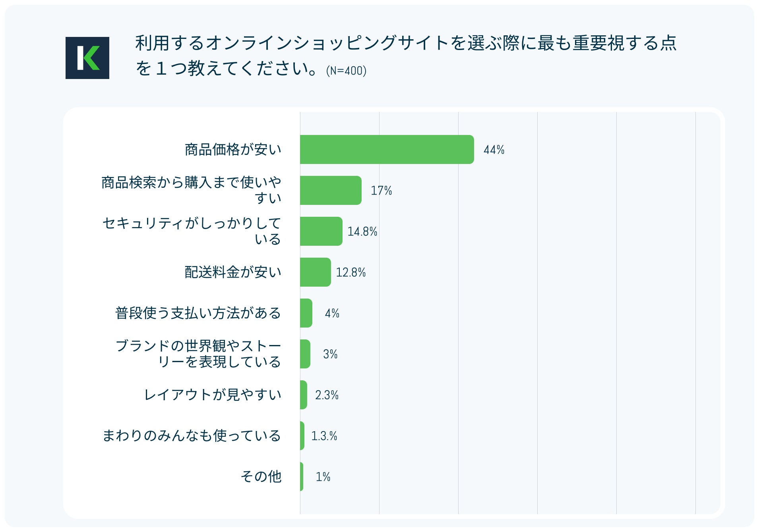Select the 44% bar for 商品価格が安い
Viewport: 759px width, 532px height.
coord(387,150)
